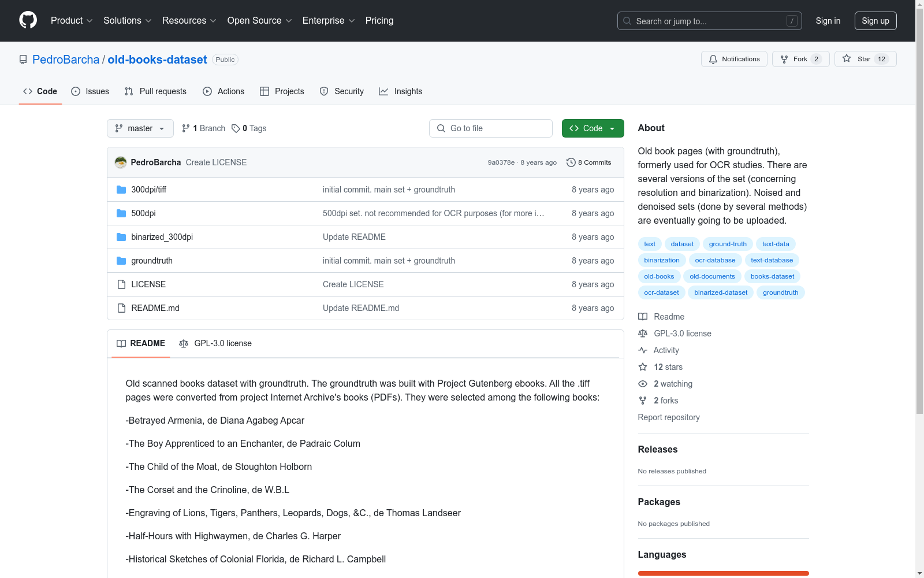Click the Report repository link
Image resolution: width=924 pixels, height=578 pixels.
coord(669,417)
